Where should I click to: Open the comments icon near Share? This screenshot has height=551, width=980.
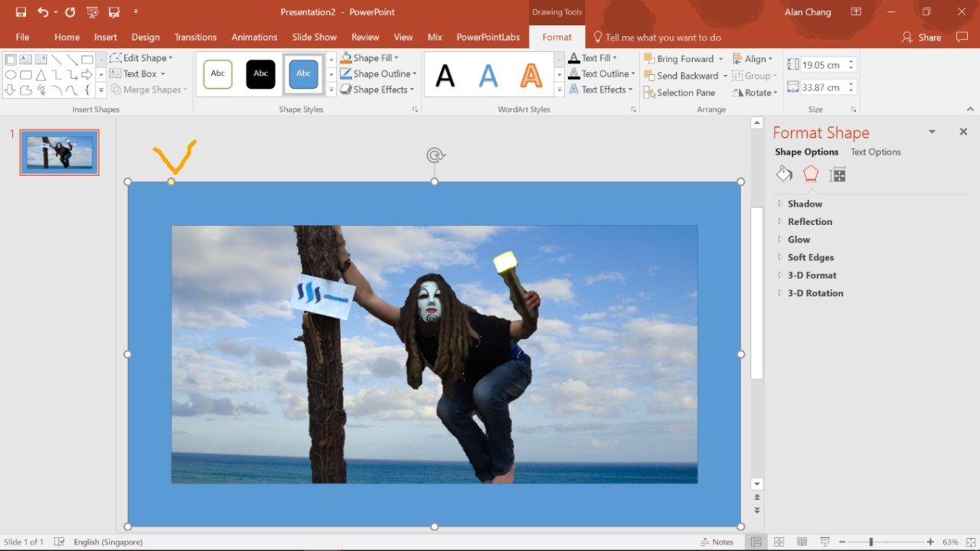962,37
